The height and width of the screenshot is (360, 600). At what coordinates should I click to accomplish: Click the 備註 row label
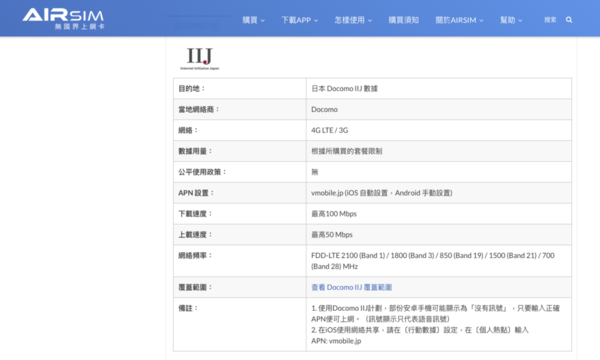[x=188, y=308]
